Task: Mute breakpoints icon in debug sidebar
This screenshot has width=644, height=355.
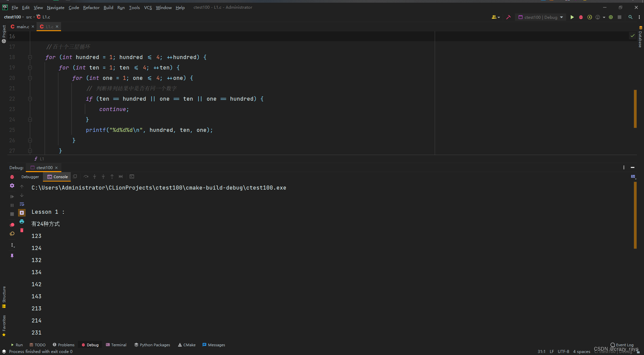Action: 12,234
